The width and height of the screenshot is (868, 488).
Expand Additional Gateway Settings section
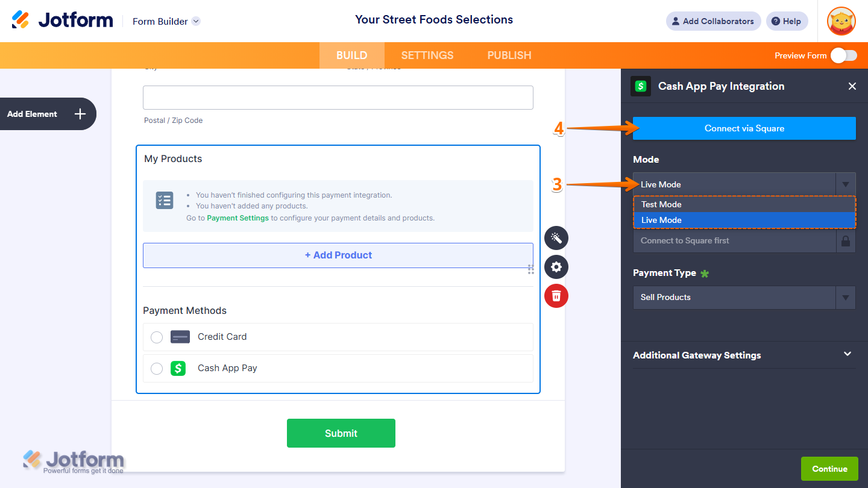(x=744, y=355)
